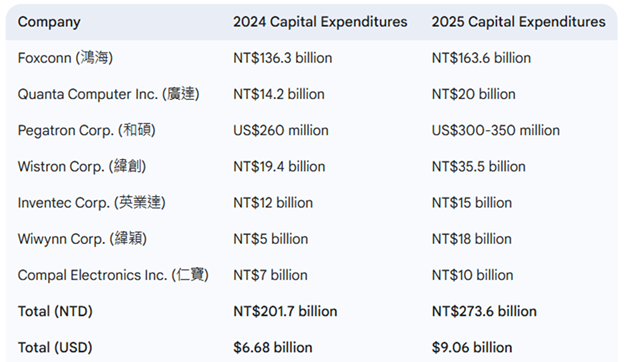Click the $9.06 billion USD total

point(472,348)
